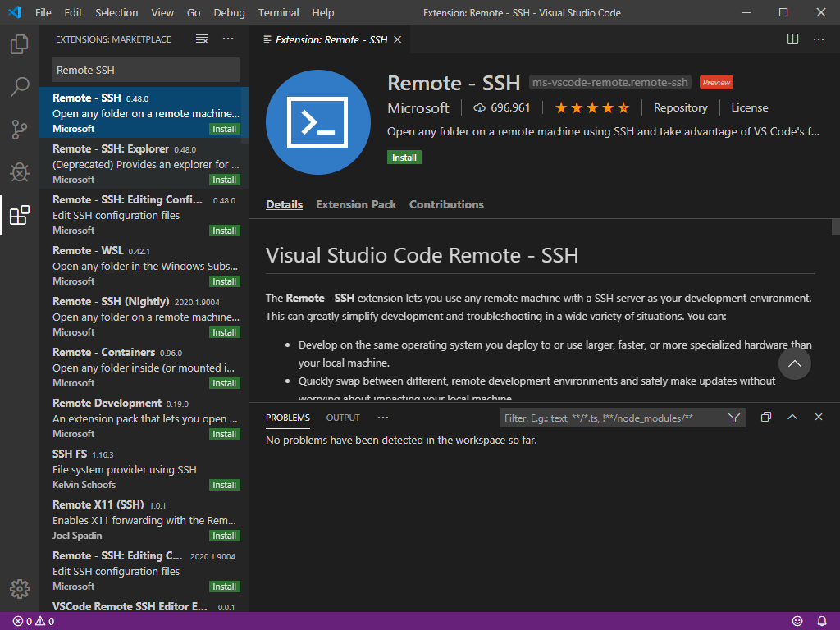This screenshot has width=840, height=630.
Task: Open the editor actions overflow menu
Action: [818, 39]
